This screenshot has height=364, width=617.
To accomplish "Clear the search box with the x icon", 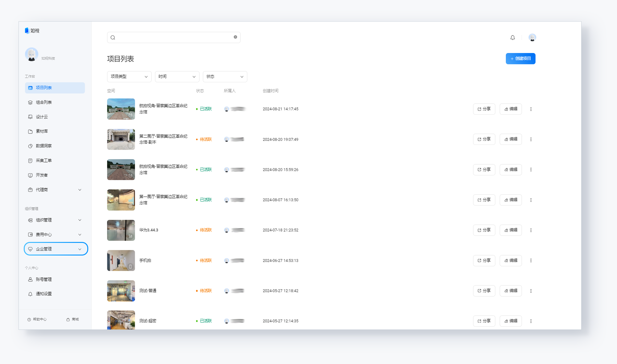I will point(235,37).
